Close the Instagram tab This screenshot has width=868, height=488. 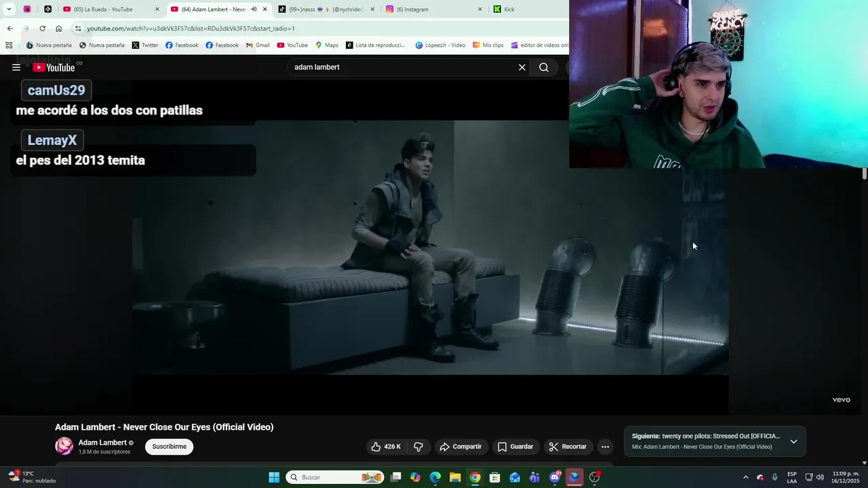tap(480, 9)
